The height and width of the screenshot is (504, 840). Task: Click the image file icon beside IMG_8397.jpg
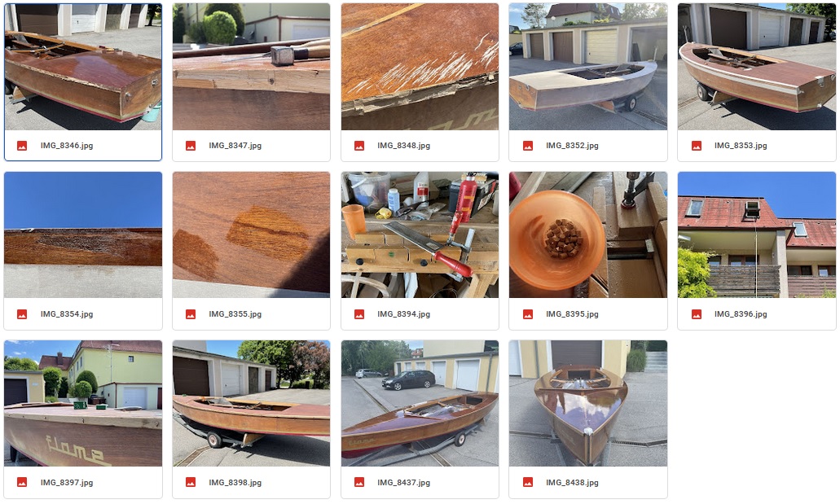tap(22, 483)
